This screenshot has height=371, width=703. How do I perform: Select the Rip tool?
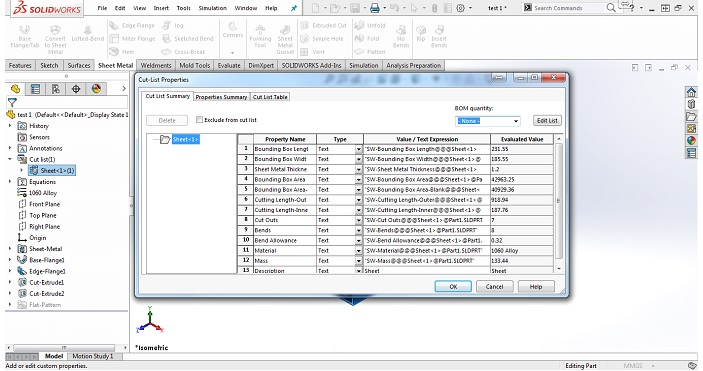pyautogui.click(x=421, y=33)
